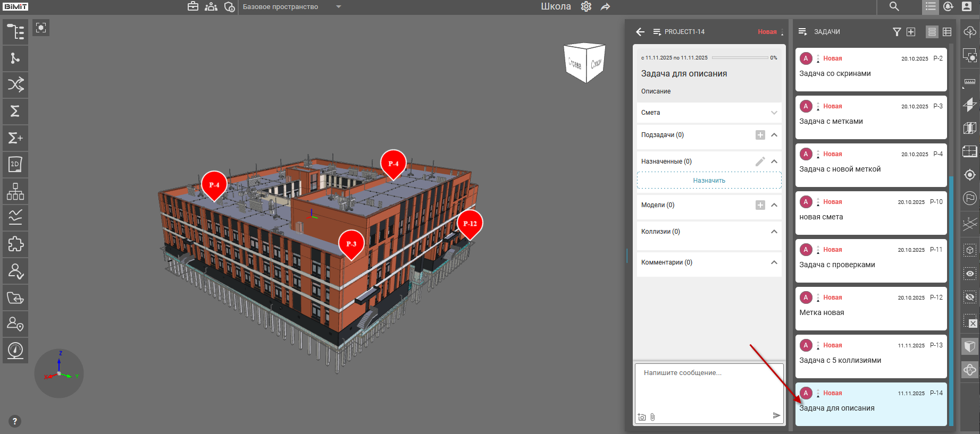Screen dimensions: 980x434
Task: Click the task progress bar showing 0%
Action: (x=739, y=57)
